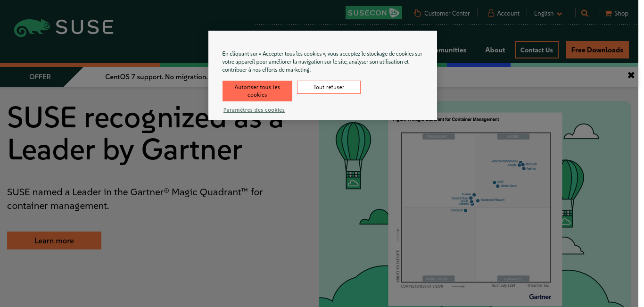Open the About menu item
644x307 pixels.
tap(495, 50)
